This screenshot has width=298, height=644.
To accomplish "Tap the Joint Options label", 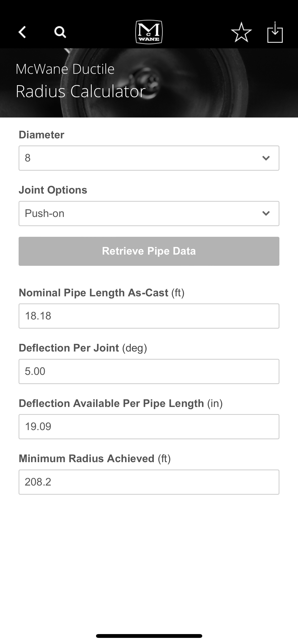I will [53, 190].
